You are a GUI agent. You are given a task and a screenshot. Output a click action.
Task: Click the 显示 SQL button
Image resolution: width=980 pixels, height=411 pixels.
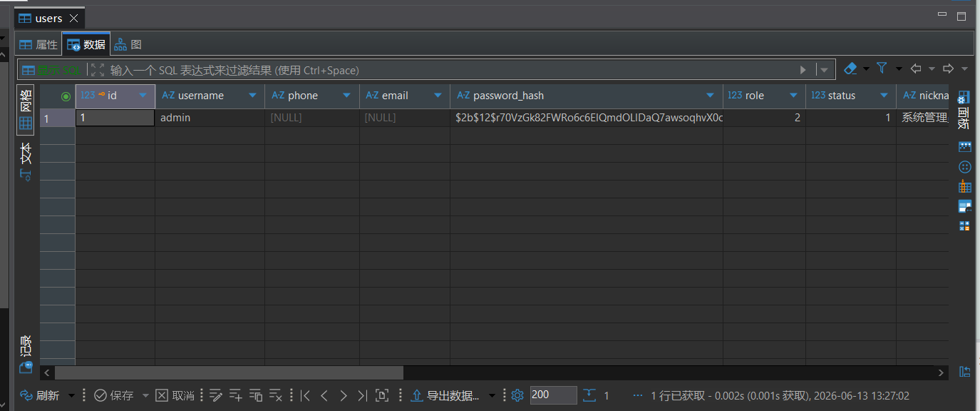51,70
